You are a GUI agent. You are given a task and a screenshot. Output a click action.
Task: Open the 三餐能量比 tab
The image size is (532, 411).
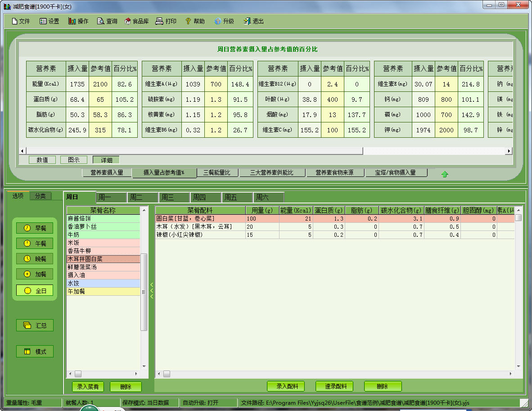coord(217,172)
